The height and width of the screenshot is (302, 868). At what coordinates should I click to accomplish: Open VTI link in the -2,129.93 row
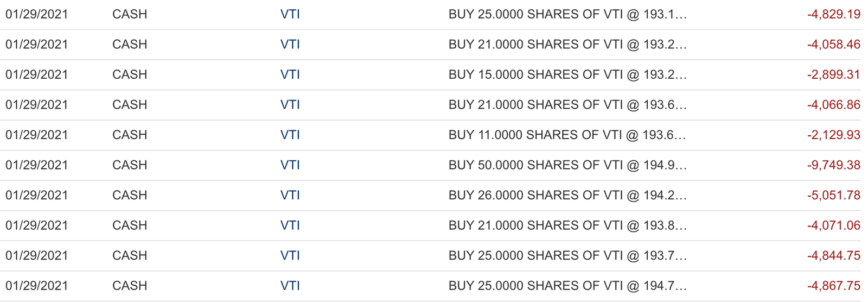tap(290, 135)
